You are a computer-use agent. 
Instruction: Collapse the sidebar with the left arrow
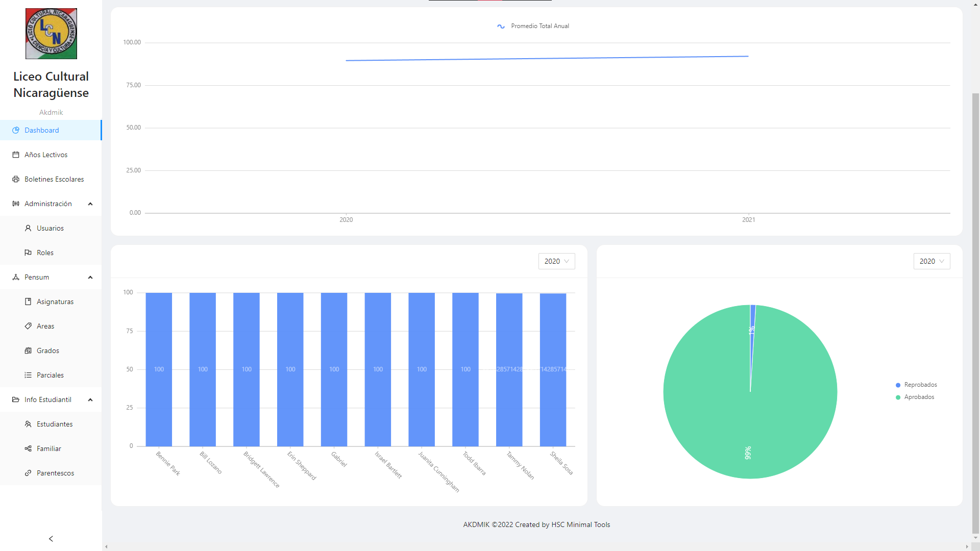tap(51, 539)
